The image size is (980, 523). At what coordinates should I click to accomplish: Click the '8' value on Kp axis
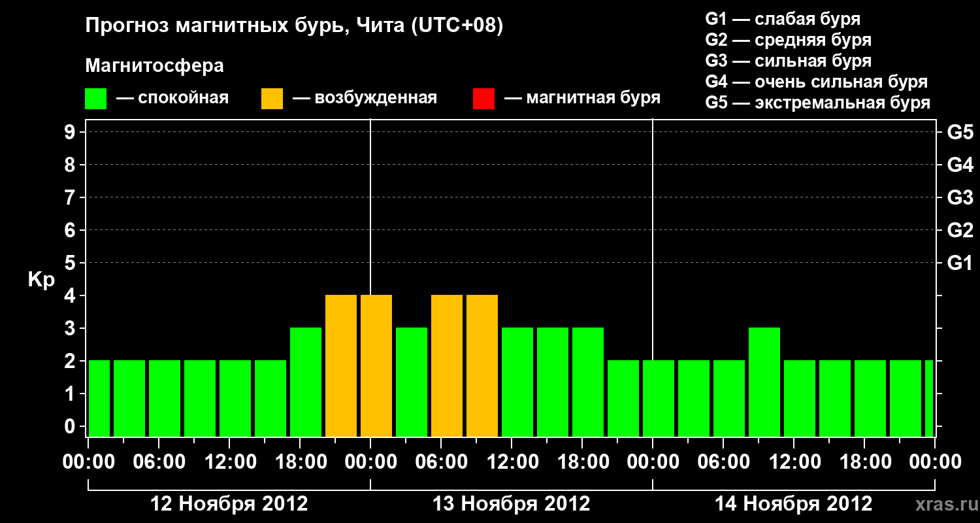tap(71, 165)
